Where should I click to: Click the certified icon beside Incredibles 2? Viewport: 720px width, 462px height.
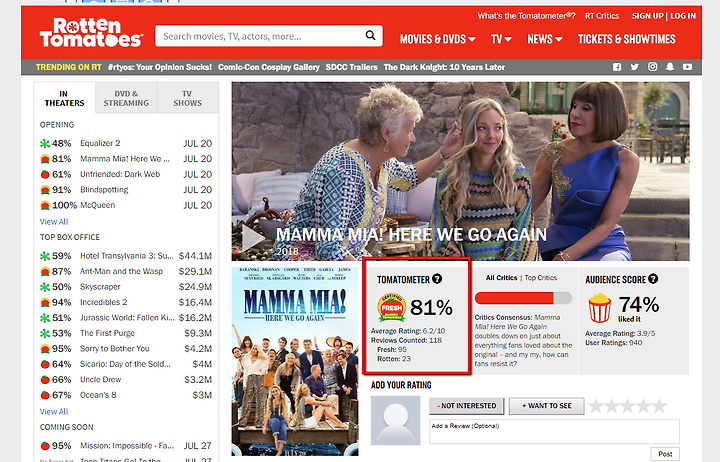click(x=45, y=303)
